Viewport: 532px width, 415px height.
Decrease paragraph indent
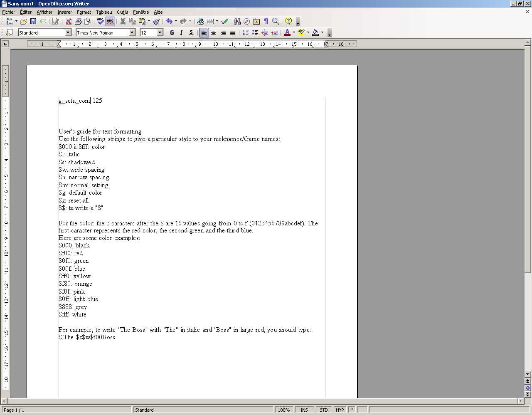265,32
